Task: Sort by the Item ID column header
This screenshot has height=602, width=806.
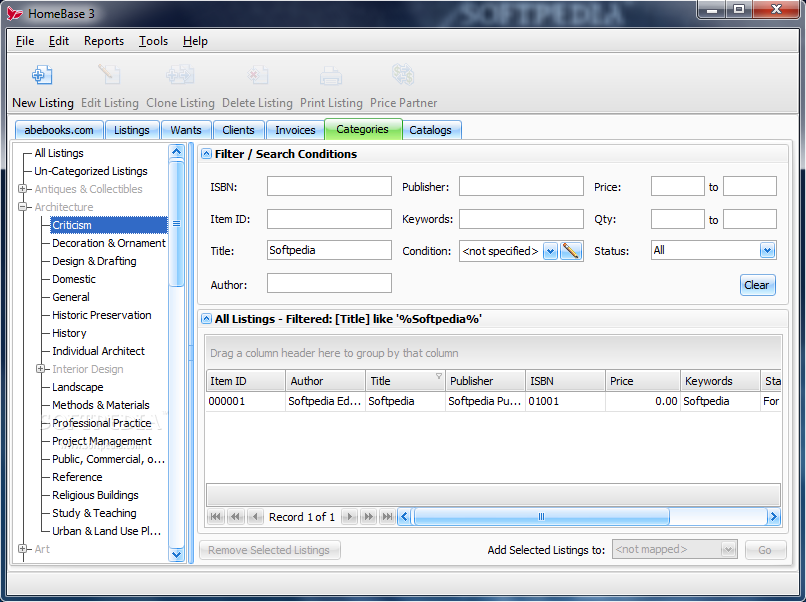Action: (246, 381)
